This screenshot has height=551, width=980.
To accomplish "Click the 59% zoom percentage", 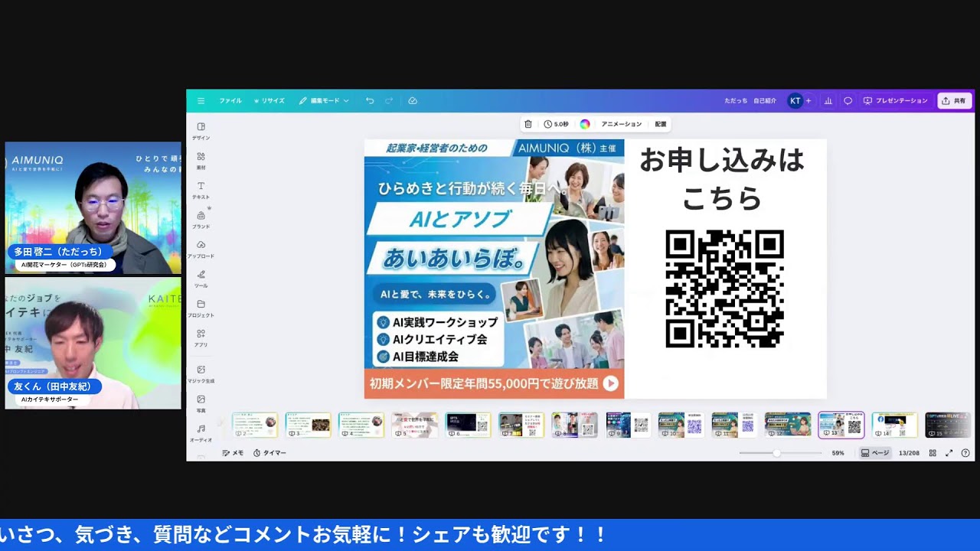I will (838, 453).
